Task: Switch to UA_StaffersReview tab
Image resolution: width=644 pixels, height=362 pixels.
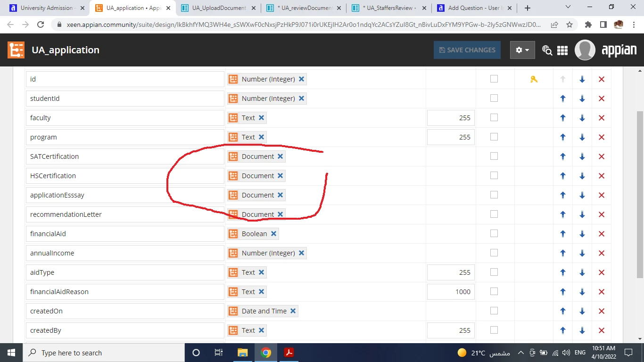Action: (389, 8)
